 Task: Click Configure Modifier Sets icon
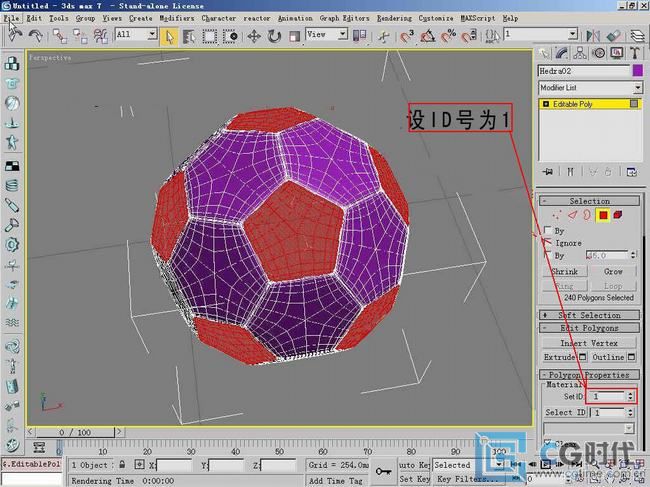(632, 172)
